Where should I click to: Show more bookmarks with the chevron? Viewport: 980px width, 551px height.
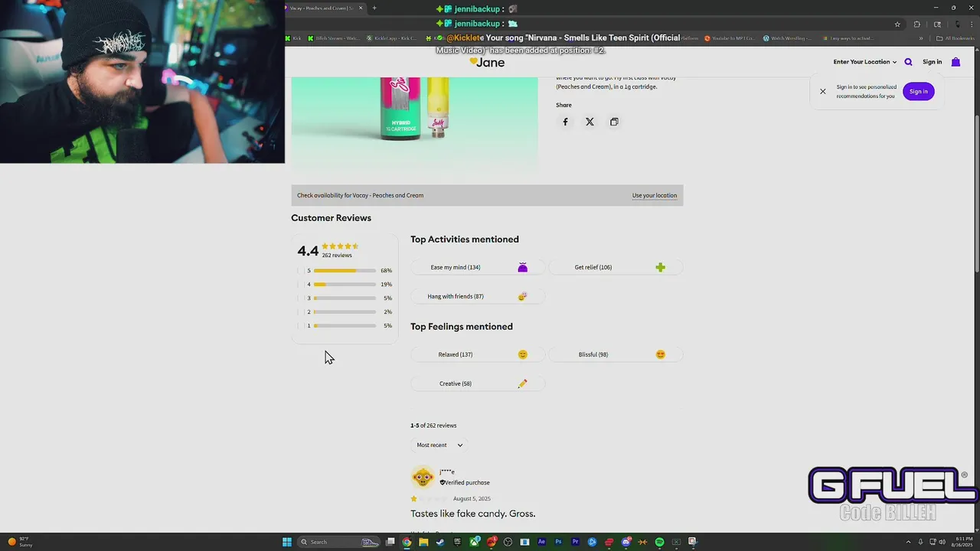[921, 38]
